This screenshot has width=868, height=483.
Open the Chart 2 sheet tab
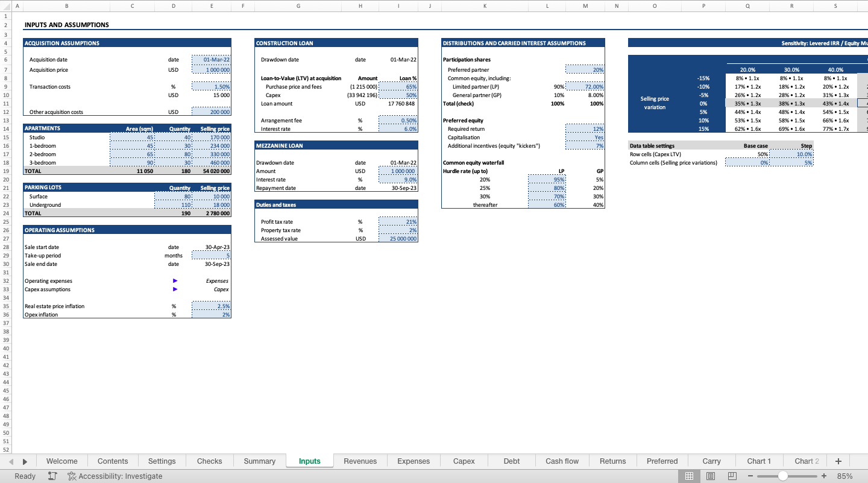point(807,461)
